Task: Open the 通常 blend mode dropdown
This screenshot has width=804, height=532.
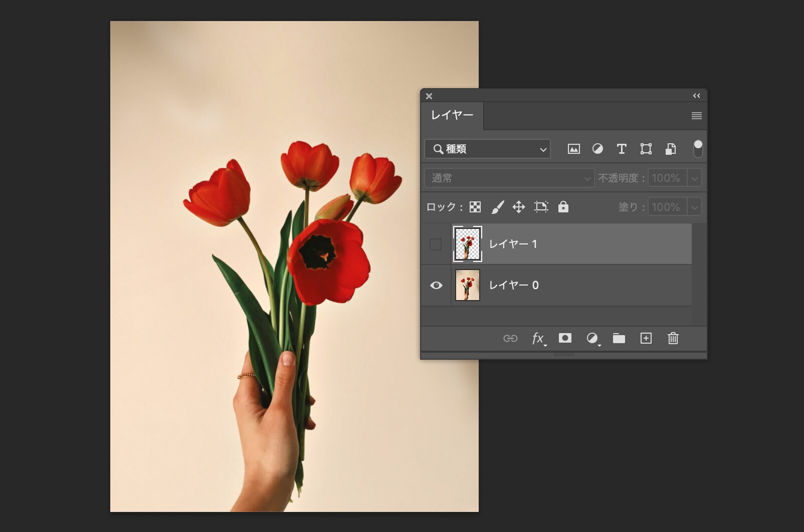Action: (509, 178)
